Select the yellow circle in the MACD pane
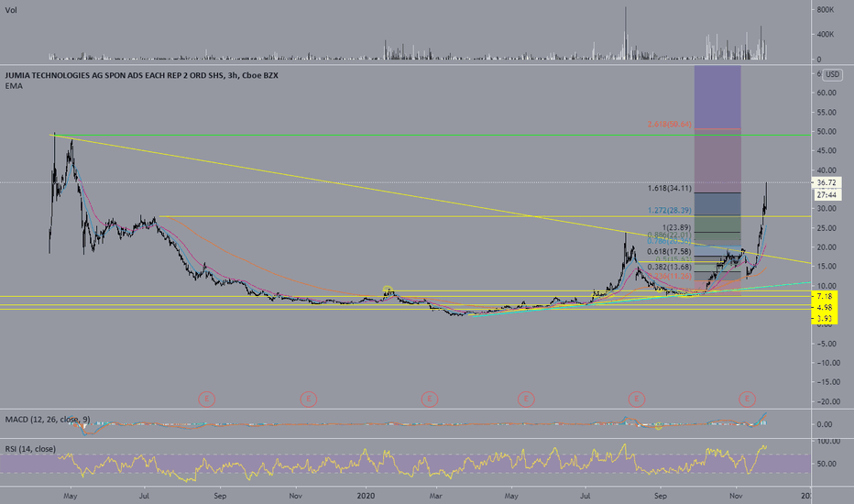 (659, 426)
